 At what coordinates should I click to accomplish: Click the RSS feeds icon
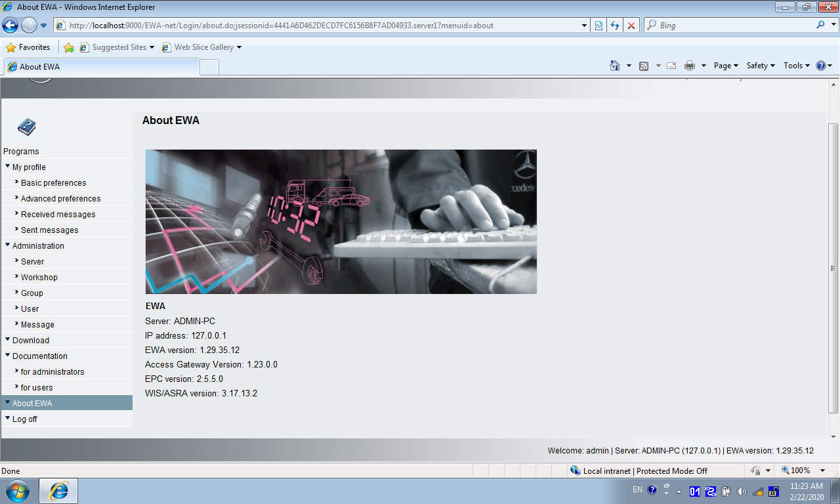click(644, 66)
